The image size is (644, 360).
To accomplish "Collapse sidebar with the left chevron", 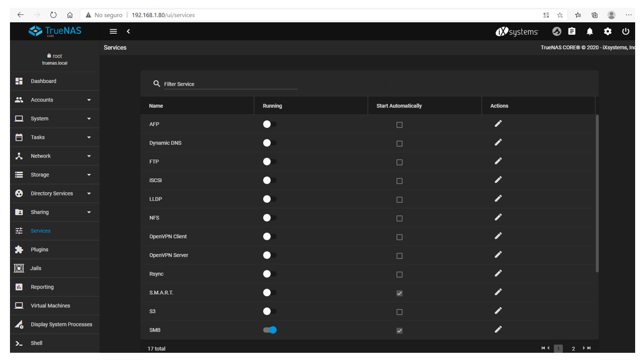I will click(128, 31).
